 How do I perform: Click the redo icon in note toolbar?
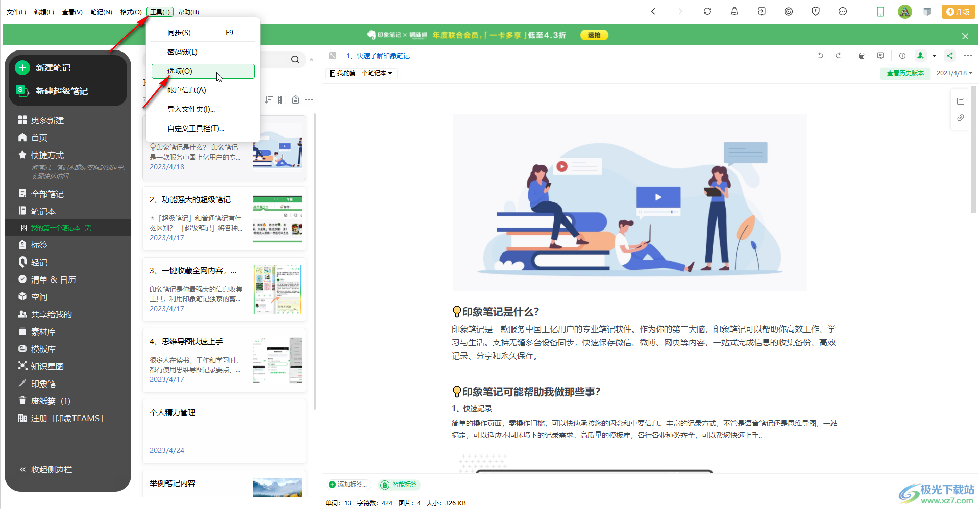838,56
